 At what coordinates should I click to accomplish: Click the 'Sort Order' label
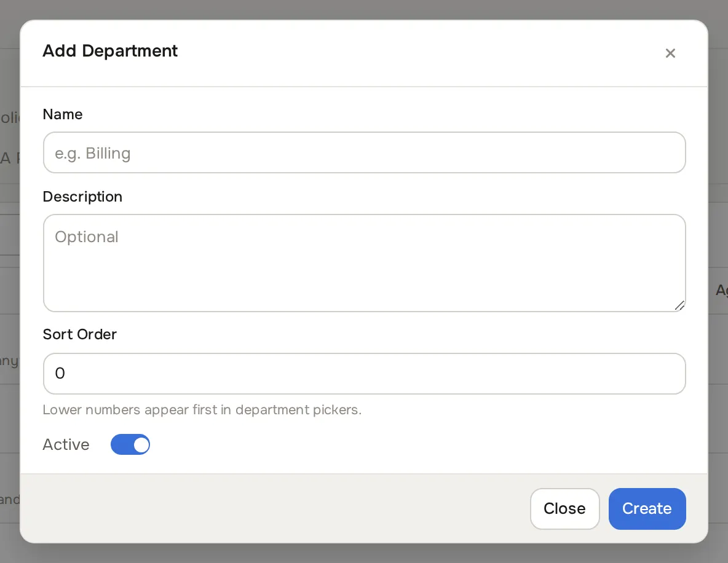pos(80,334)
